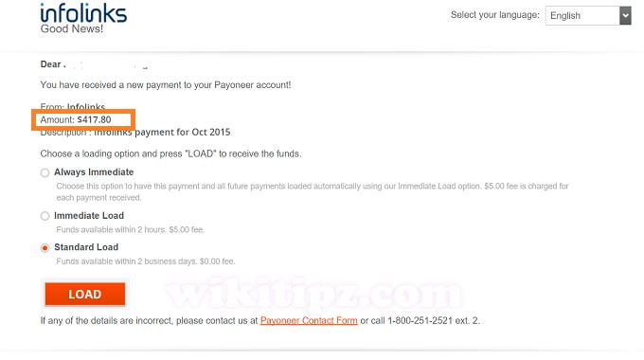The height and width of the screenshot is (360, 644).
Task: Click the phone number 1-800-251-2521 text
Action: point(420,320)
